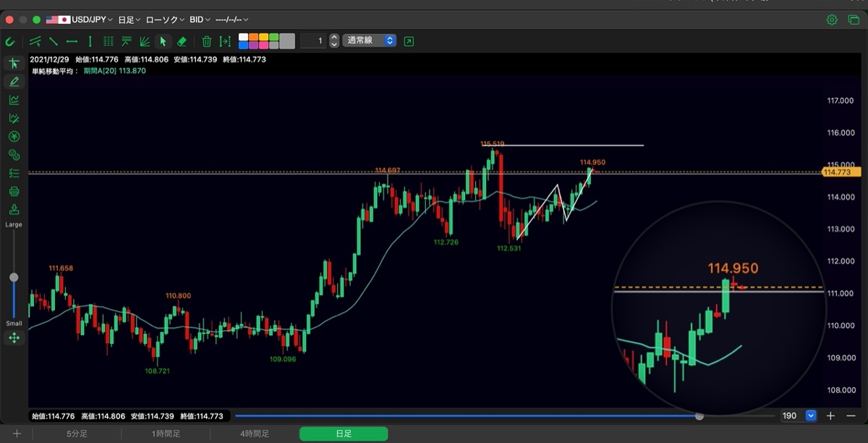The width and height of the screenshot is (868, 443).
Task: Open the BID price type dropdown
Action: 200,20
